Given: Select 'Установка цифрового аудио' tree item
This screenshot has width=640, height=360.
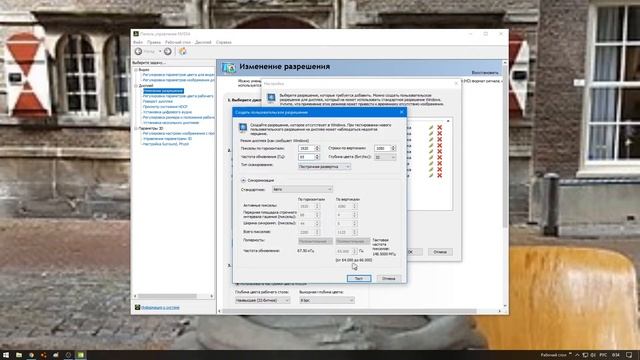Looking at the screenshot, I should (x=167, y=112).
